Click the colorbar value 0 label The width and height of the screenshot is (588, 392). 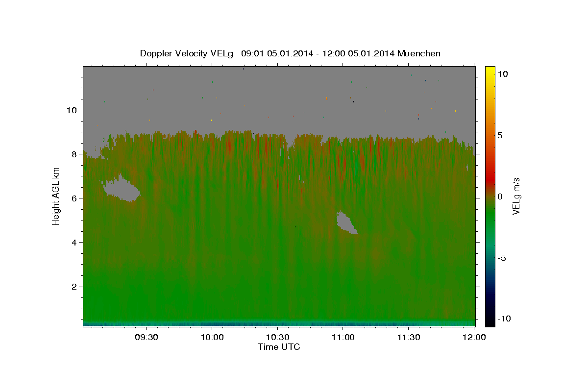pyautogui.click(x=500, y=196)
